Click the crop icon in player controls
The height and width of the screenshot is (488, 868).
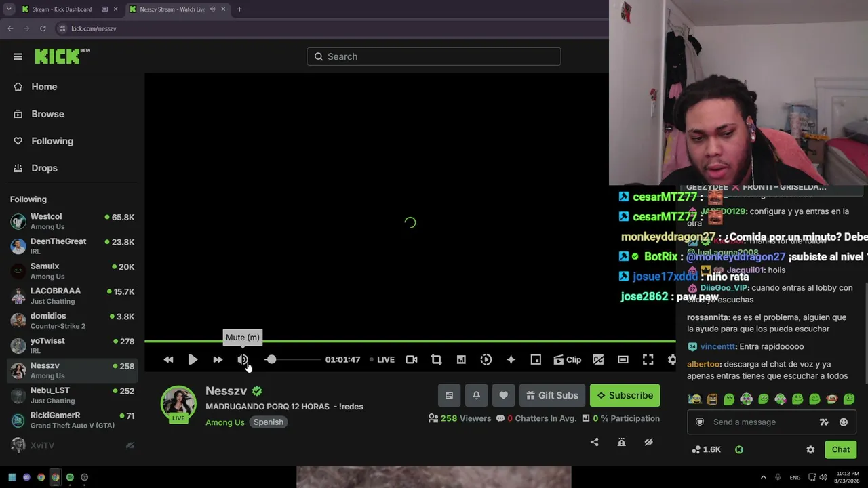click(436, 359)
